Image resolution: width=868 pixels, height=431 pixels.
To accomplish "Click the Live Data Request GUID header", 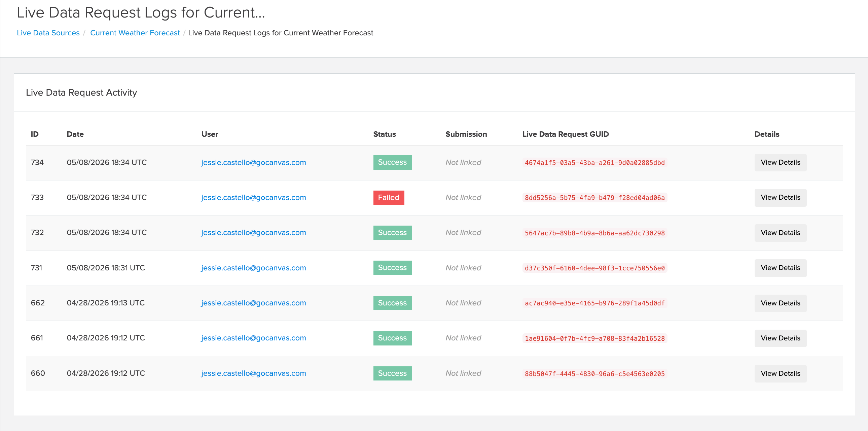I will point(566,134).
